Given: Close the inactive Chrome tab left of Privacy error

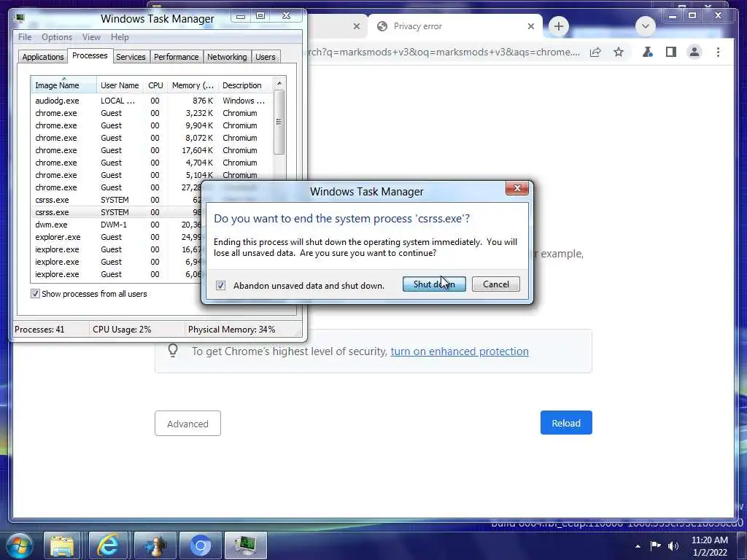Looking at the screenshot, I should point(356,26).
